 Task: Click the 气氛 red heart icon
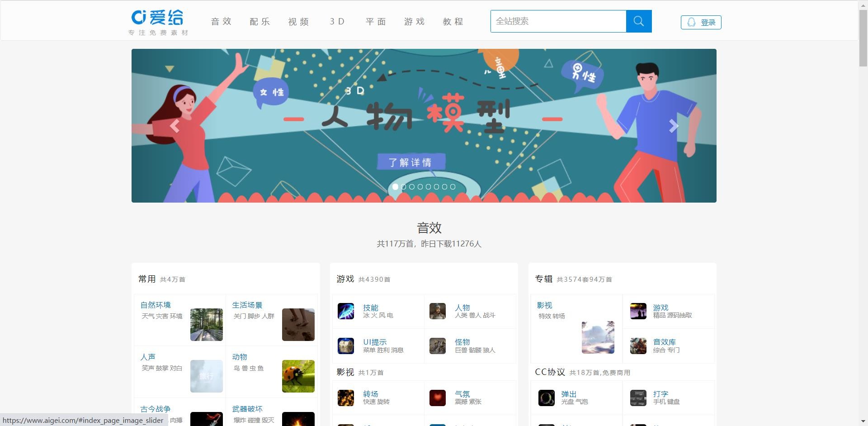[x=437, y=398]
